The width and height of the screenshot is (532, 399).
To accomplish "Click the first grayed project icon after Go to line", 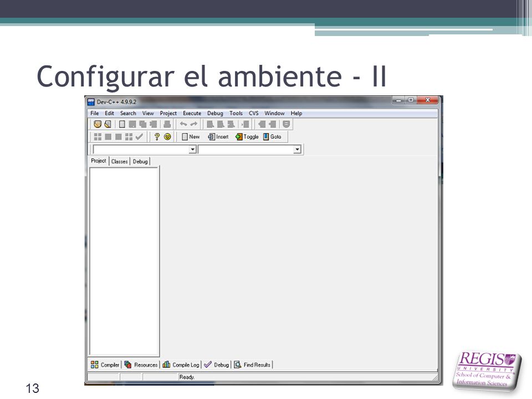I will click(x=262, y=124).
